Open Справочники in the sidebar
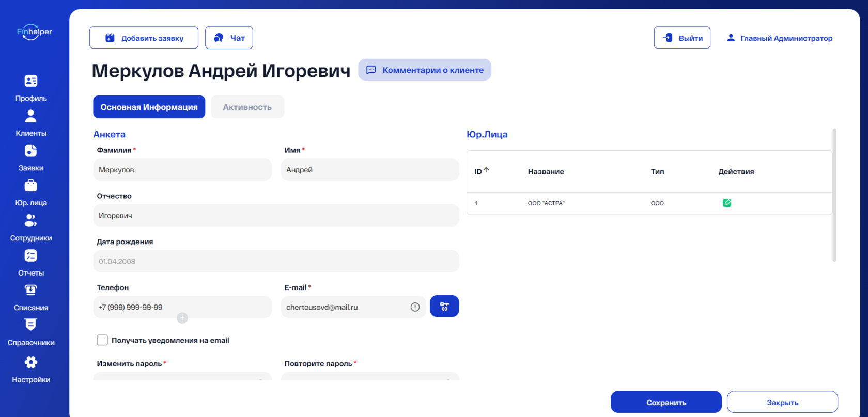This screenshot has height=417, width=868. (x=31, y=333)
